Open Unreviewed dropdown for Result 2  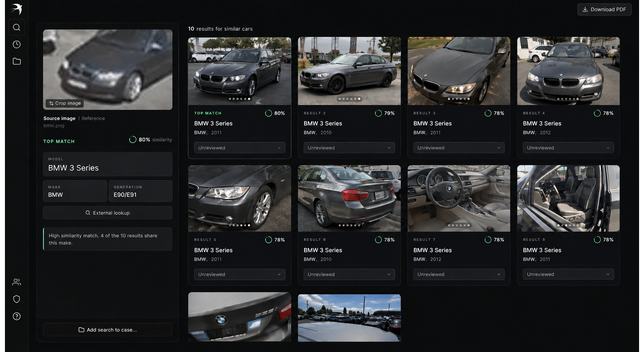click(349, 148)
